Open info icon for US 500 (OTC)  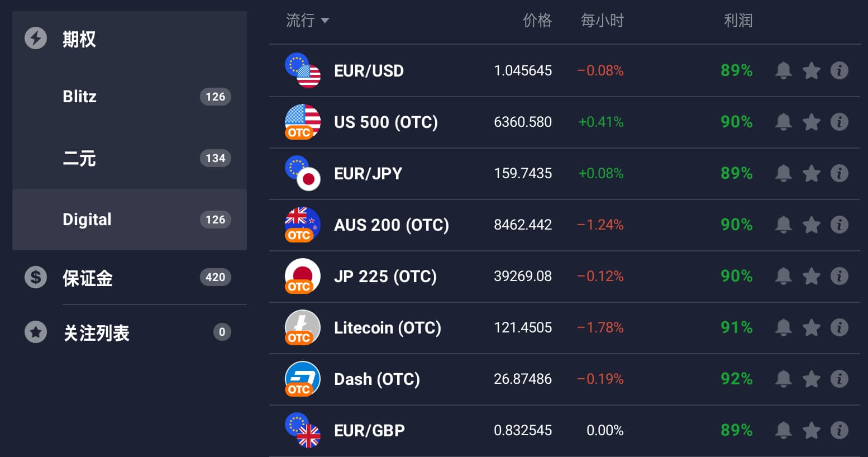point(839,122)
